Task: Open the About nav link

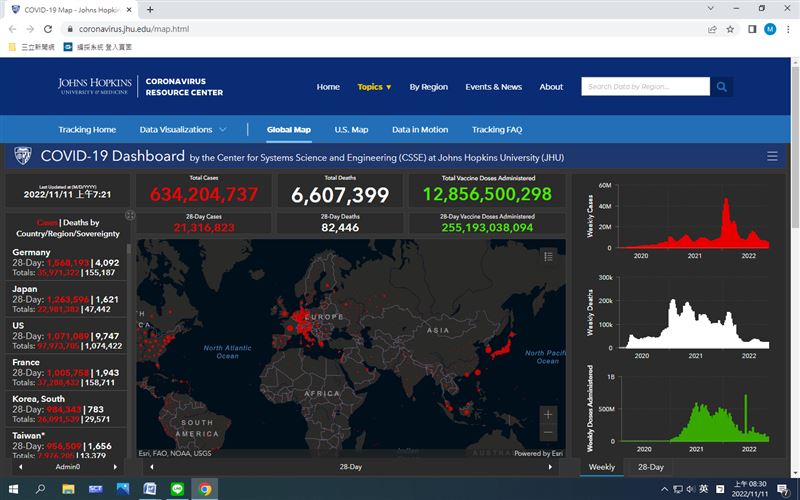Action: click(551, 87)
